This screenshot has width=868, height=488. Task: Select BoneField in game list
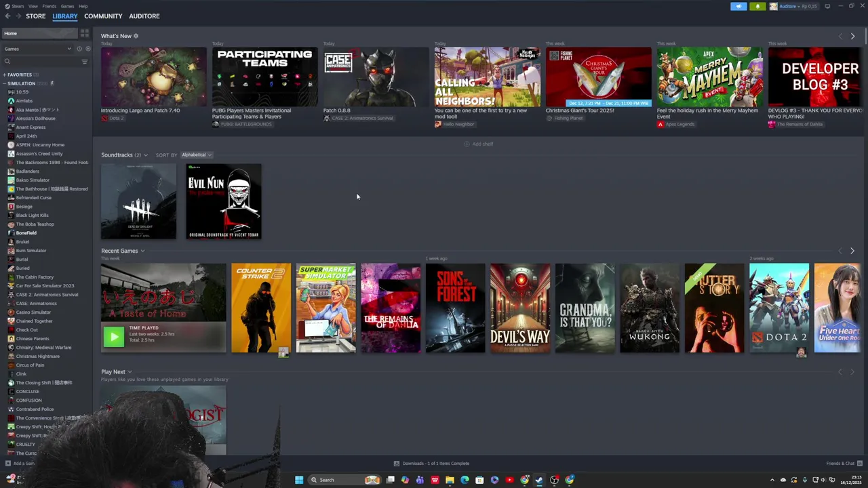click(26, 233)
